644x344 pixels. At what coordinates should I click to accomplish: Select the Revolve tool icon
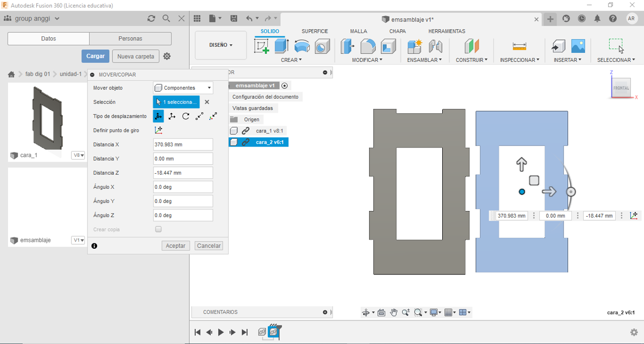(x=302, y=46)
